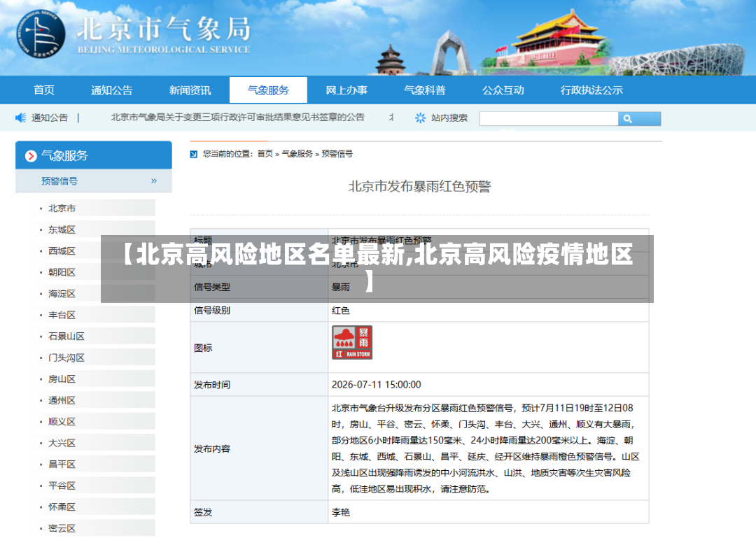Screen dimensions: 756x538
Task: Click the 李艳 signer name
Action: tap(340, 512)
